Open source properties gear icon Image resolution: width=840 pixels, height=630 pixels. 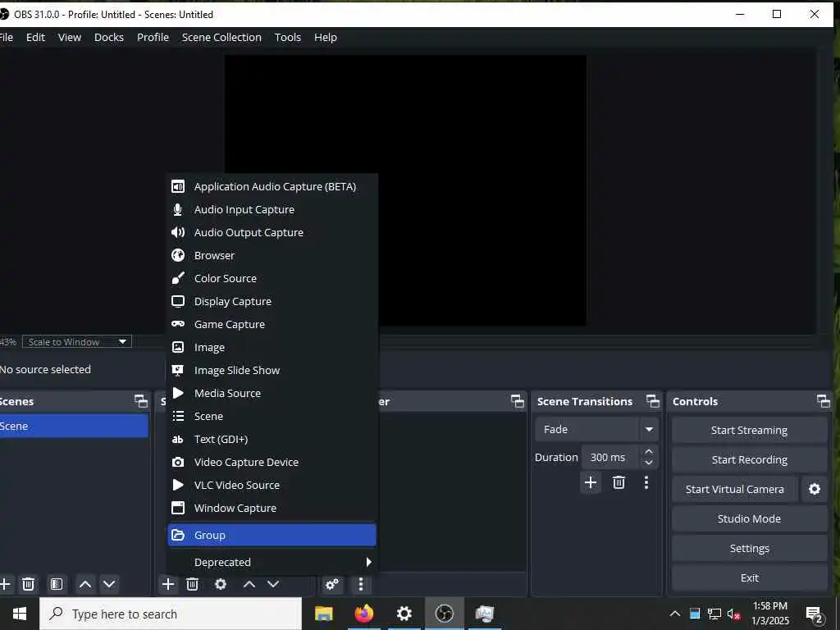pos(220,584)
